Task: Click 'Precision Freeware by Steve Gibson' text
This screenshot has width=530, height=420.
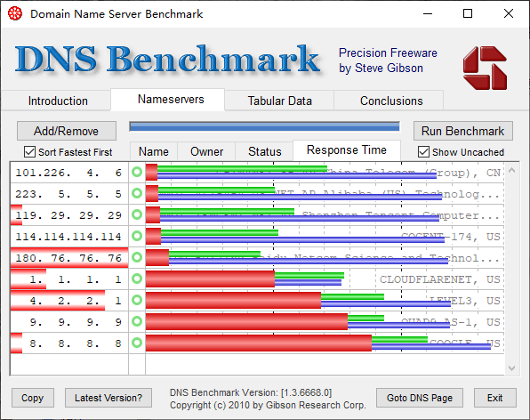Action: [388, 61]
